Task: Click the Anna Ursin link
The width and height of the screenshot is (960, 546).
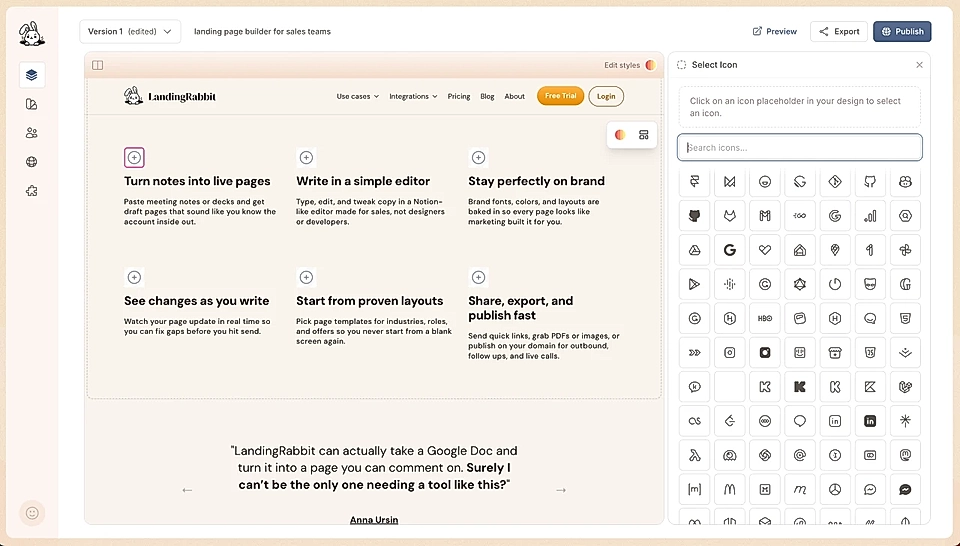Action: point(374,520)
